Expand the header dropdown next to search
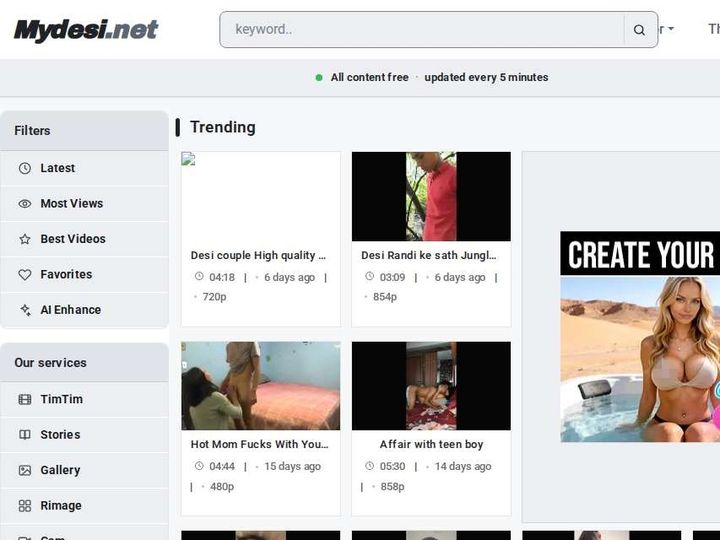Image resolution: width=720 pixels, height=540 pixels. (667, 29)
